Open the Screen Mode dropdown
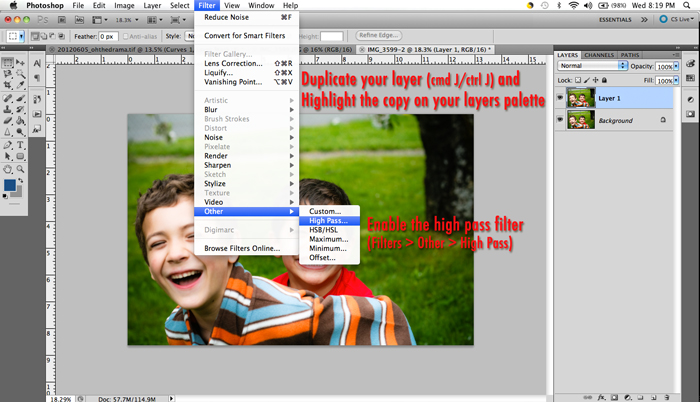Viewport: 700px width, 402px height. [x=178, y=20]
